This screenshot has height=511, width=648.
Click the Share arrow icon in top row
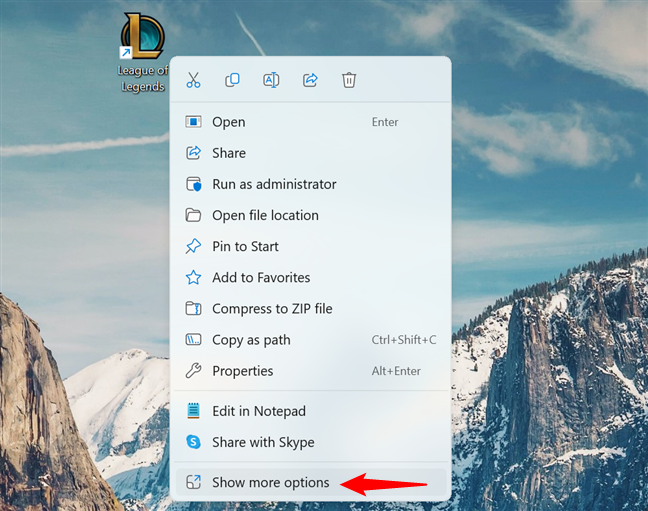[310, 80]
